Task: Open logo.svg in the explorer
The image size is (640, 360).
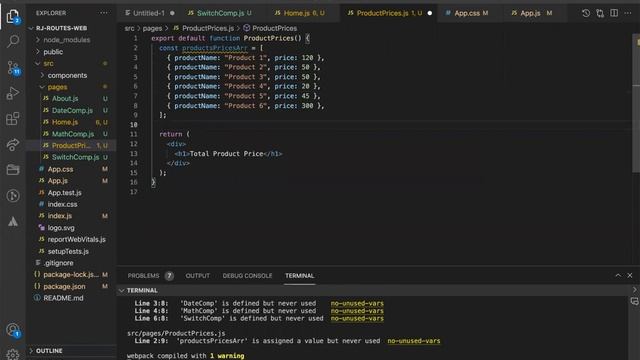Action: point(71,228)
